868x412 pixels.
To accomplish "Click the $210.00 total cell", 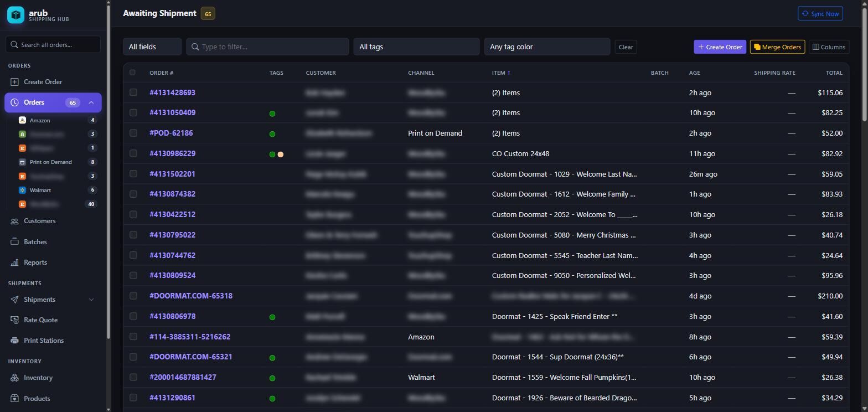I will click(830, 296).
